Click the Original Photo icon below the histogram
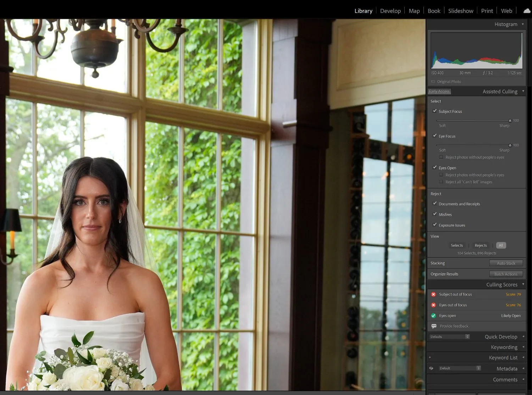 [x=433, y=81]
